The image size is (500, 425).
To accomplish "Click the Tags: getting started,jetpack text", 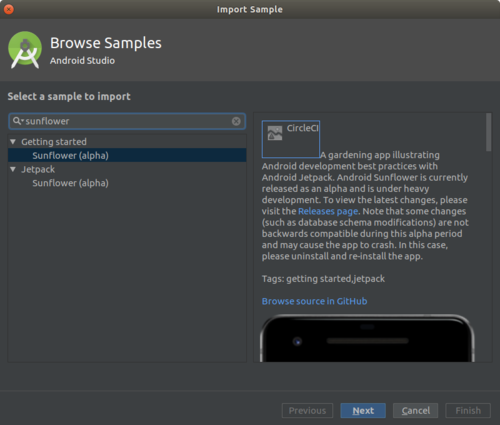I will click(323, 279).
